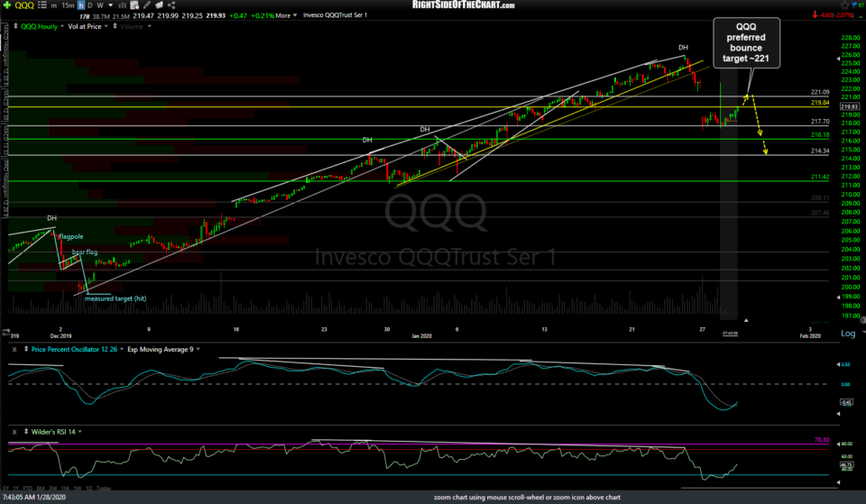Viewport: 866px width, 504px height.
Task: Expand the More quote details dropdown
Action: (286, 15)
